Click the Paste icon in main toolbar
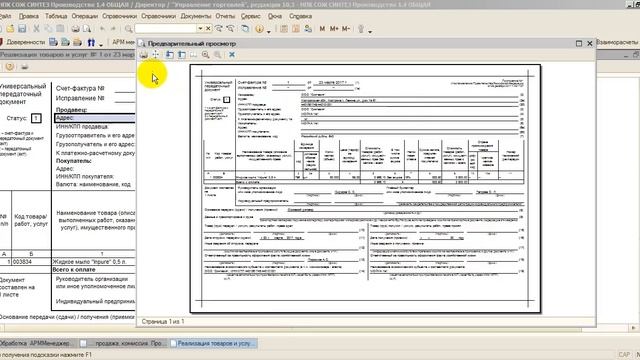This screenshot has height=360, width=640. pyautogui.click(x=60, y=29)
